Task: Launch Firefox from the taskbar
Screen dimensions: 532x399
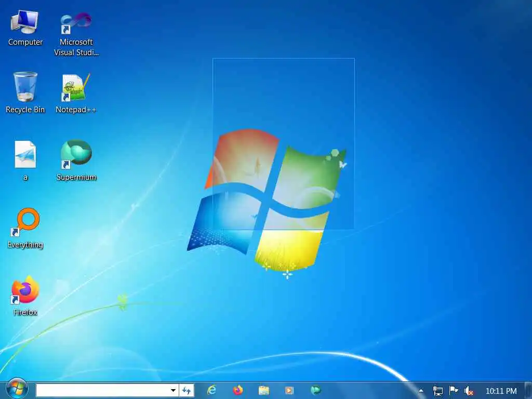Action: (238, 390)
